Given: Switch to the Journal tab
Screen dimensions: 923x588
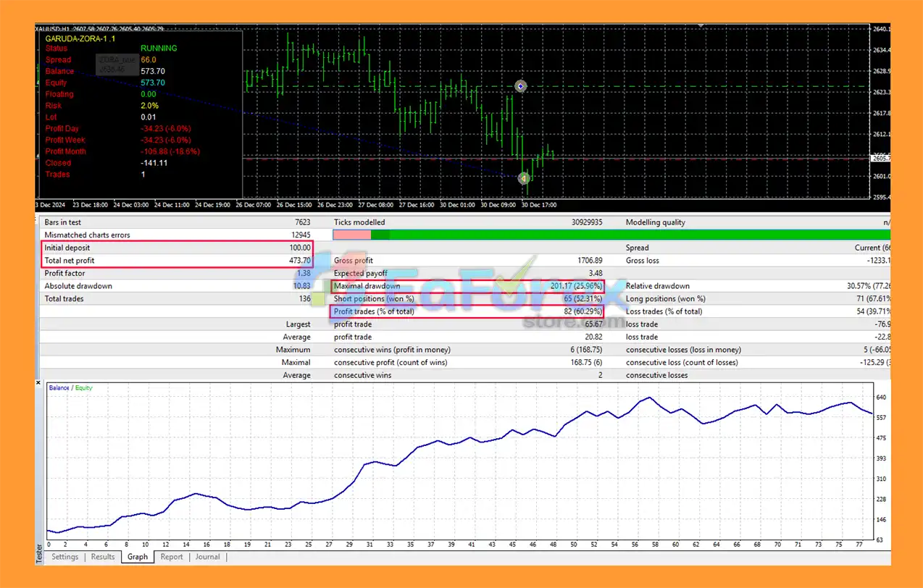Looking at the screenshot, I should pos(207,557).
